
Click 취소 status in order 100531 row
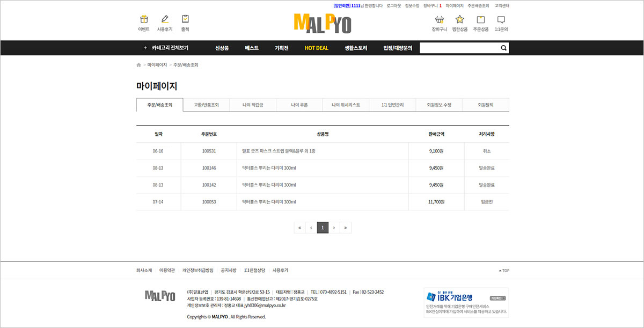[x=487, y=151]
